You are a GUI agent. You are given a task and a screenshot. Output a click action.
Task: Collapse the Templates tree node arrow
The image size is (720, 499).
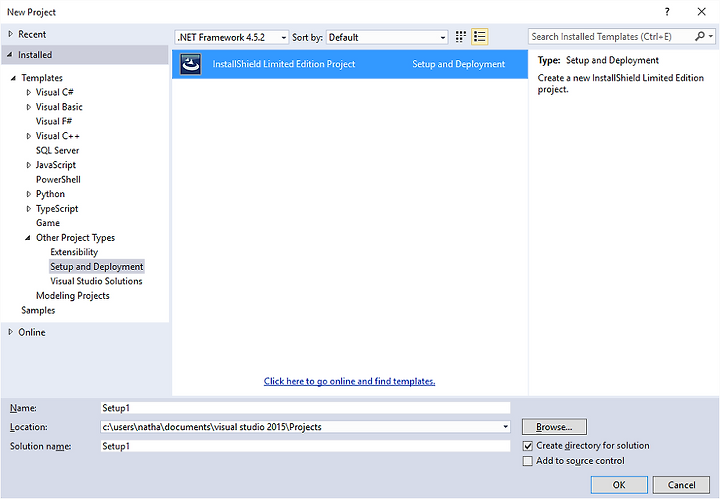coord(13,78)
